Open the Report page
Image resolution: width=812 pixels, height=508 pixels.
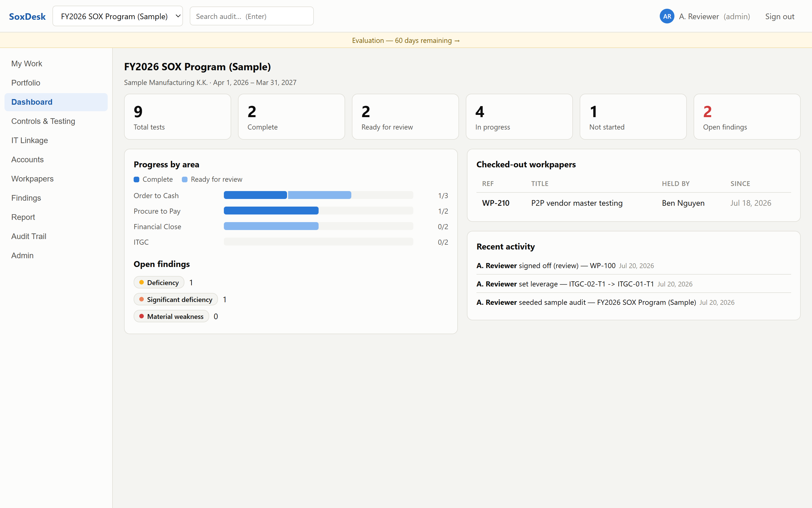(x=56, y=217)
